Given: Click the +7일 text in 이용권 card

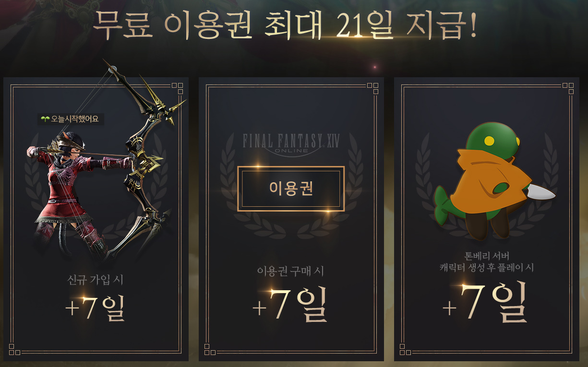Looking at the screenshot, I should (290, 304).
